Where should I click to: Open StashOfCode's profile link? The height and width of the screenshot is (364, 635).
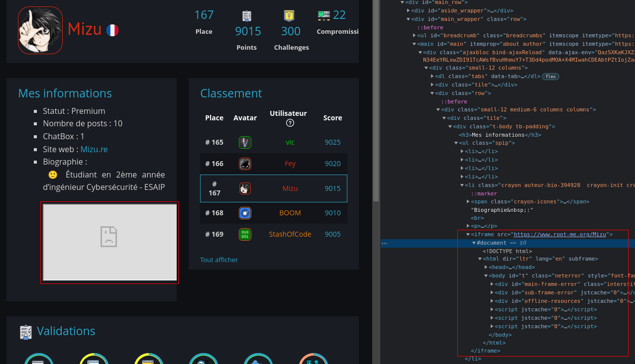pos(290,234)
